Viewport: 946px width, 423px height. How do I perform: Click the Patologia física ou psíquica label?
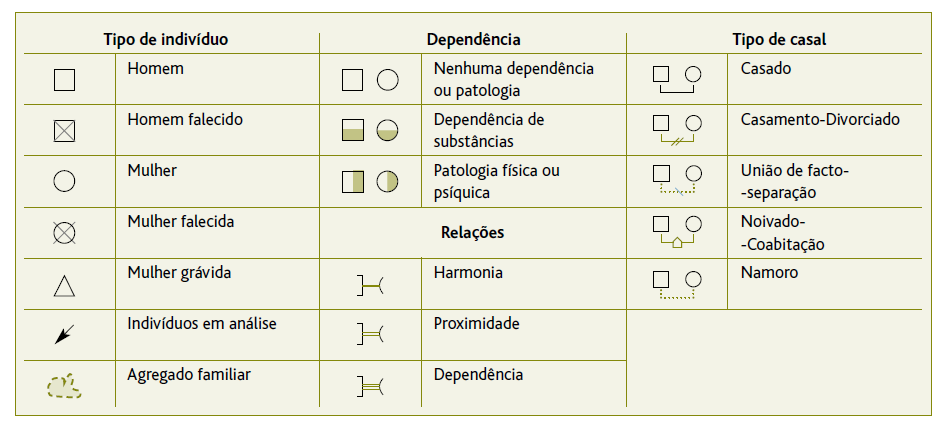pos(496,181)
